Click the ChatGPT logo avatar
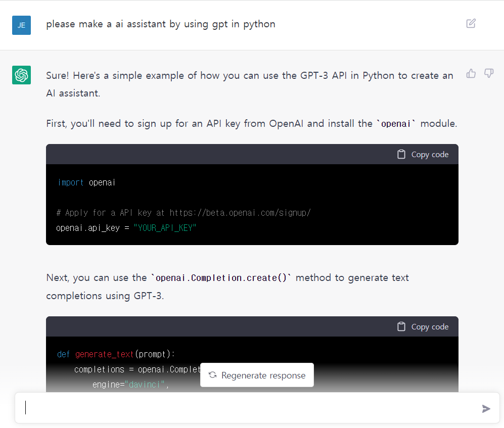Screen dimensions: 504x428 coord(22,75)
